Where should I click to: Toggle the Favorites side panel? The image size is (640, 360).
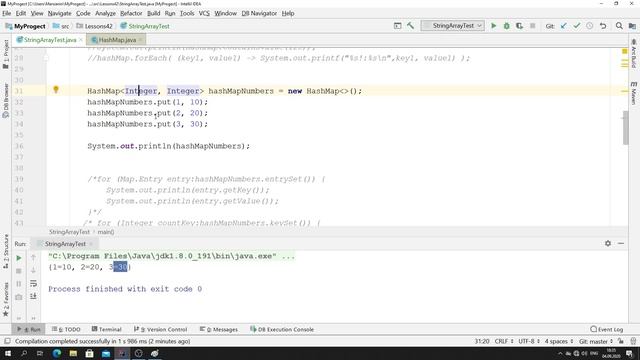click(6, 299)
